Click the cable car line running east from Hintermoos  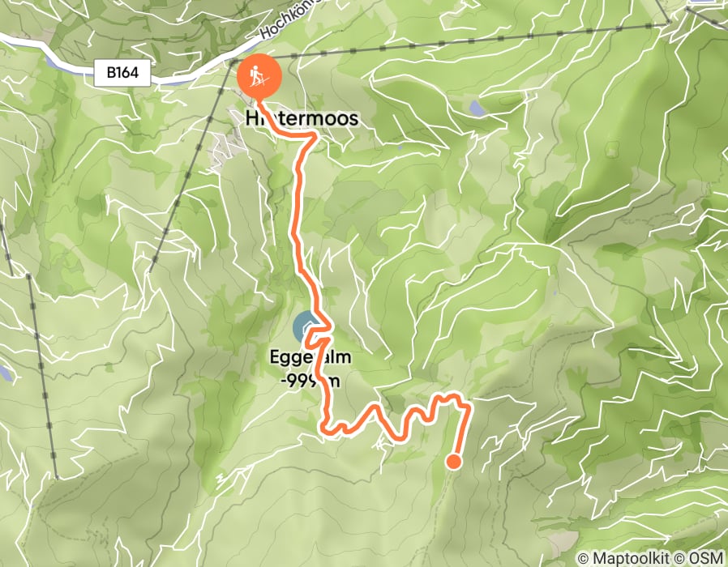(x=451, y=41)
